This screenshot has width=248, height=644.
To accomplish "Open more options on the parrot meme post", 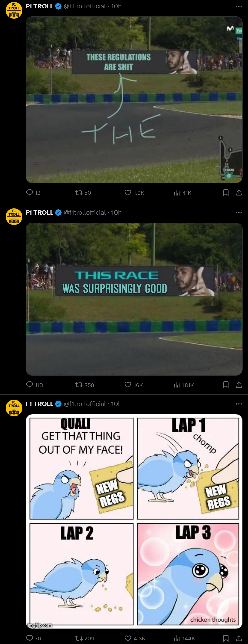I will tap(239, 404).
